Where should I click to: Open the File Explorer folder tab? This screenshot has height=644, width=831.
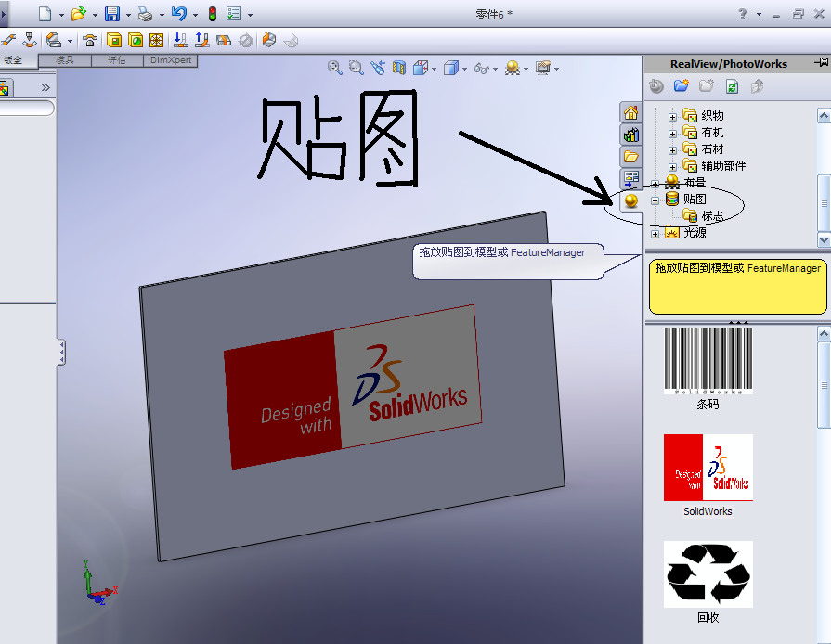[x=630, y=156]
